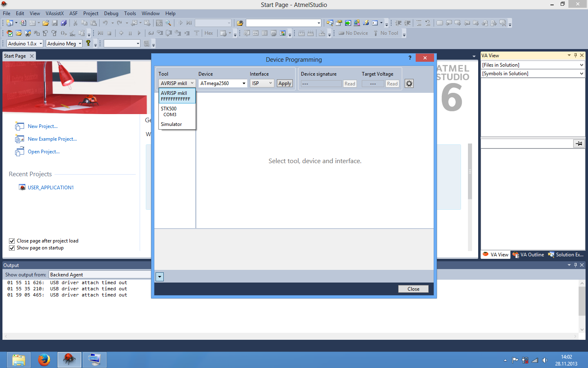Click the Hex display toolbar item
This screenshot has height=368, width=588.
209,33
